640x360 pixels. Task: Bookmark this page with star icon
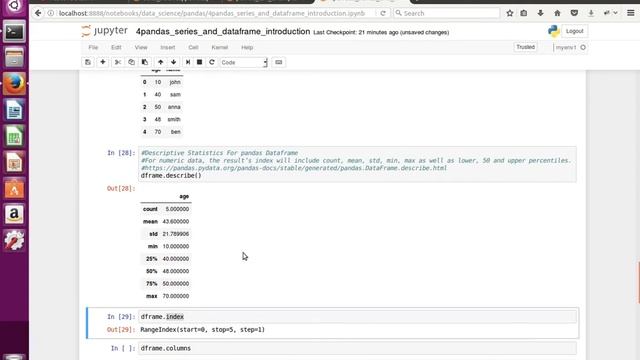[509, 13]
